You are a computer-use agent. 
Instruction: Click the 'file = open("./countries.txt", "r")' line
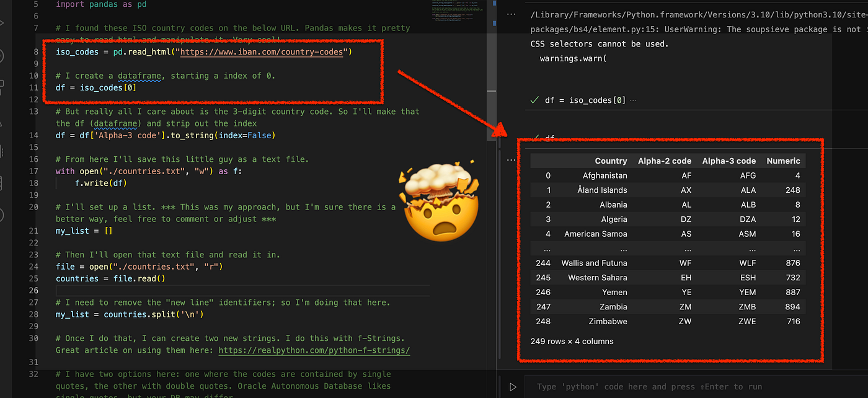coord(139,267)
